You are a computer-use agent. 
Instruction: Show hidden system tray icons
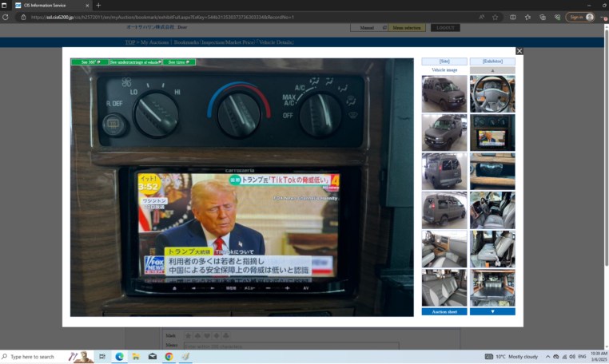547,357
